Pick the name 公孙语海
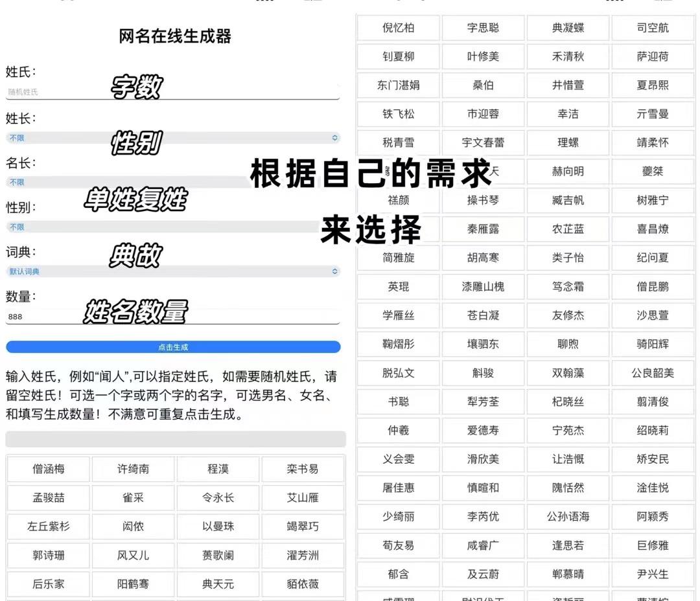This screenshot has height=601, width=700. click(568, 517)
